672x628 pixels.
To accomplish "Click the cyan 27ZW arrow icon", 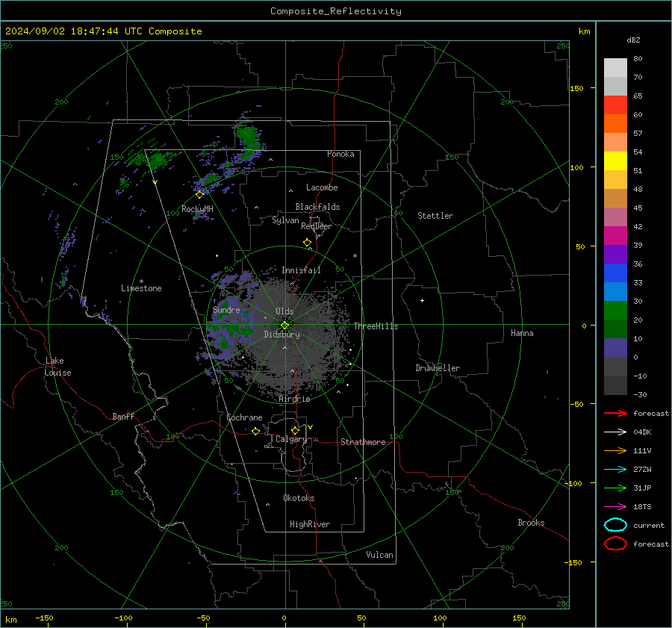I will pos(615,470).
